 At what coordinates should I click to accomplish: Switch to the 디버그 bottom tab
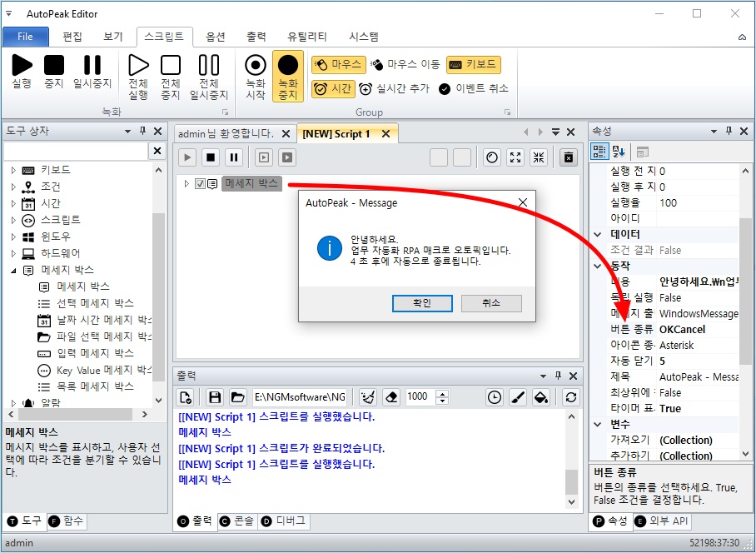tap(283, 521)
